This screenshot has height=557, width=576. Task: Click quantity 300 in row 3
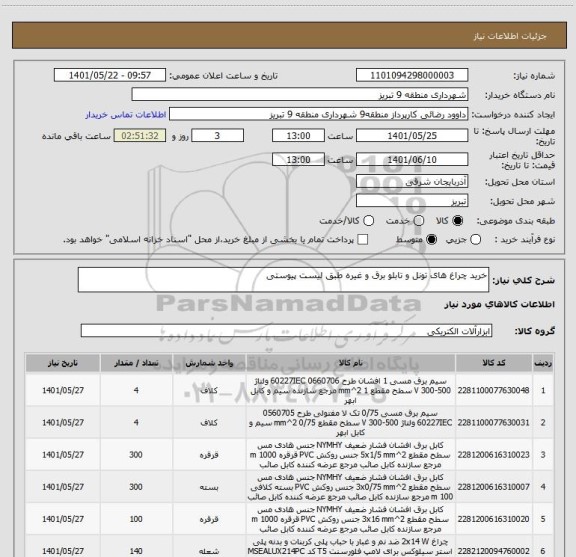point(136,455)
